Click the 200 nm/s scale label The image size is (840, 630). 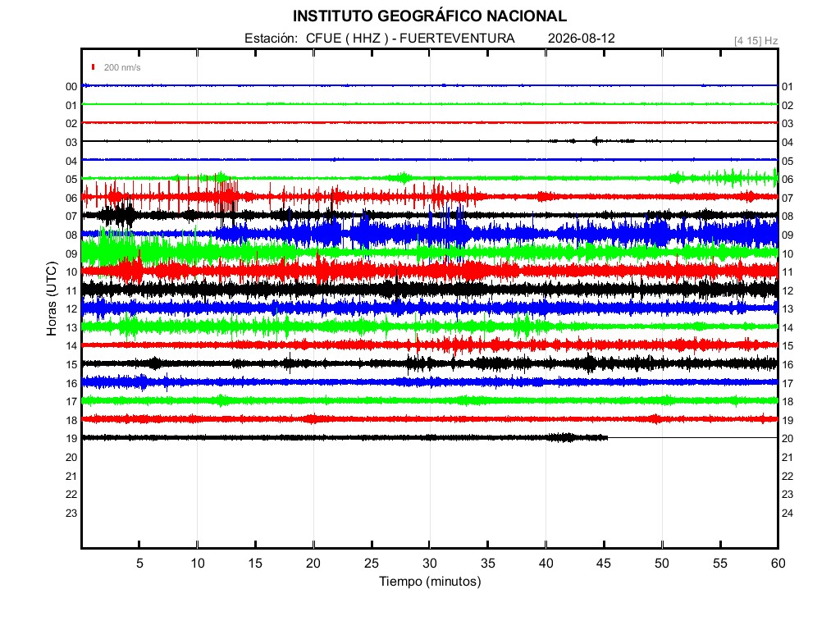click(122, 67)
